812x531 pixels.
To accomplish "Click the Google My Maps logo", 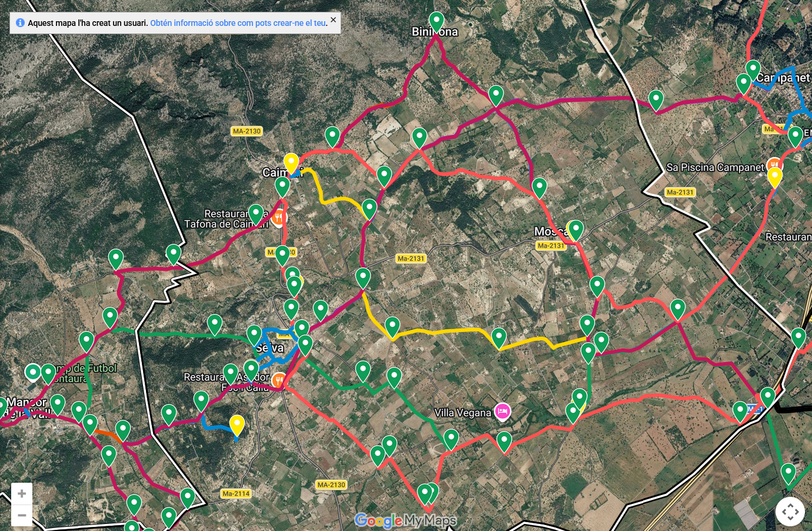I will pyautogui.click(x=405, y=520).
